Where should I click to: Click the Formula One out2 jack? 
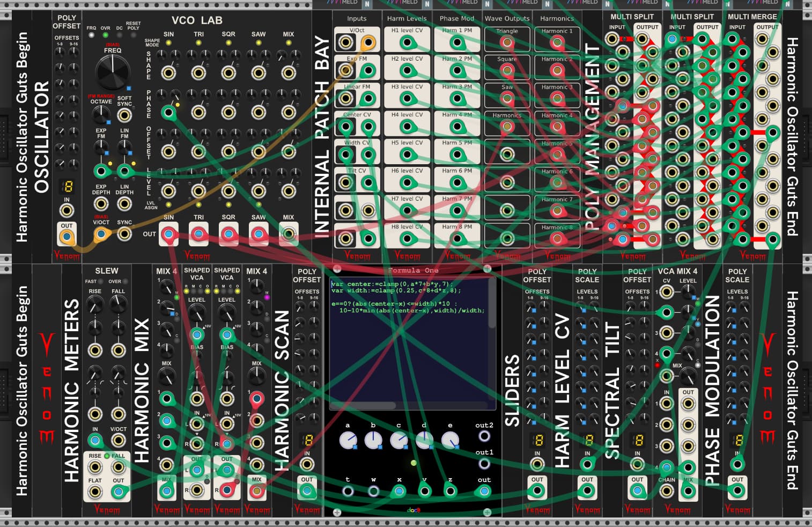(x=484, y=436)
